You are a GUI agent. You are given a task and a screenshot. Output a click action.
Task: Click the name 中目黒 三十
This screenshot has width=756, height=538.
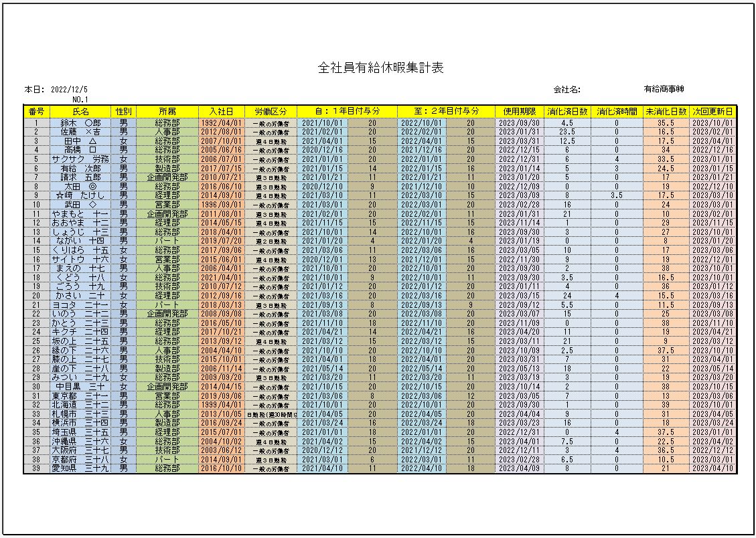tap(80, 386)
